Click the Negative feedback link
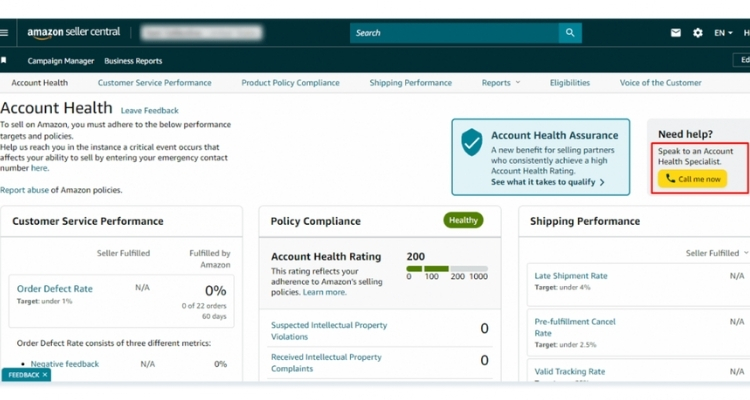Viewport: 750px width, 400px height. 65,364
